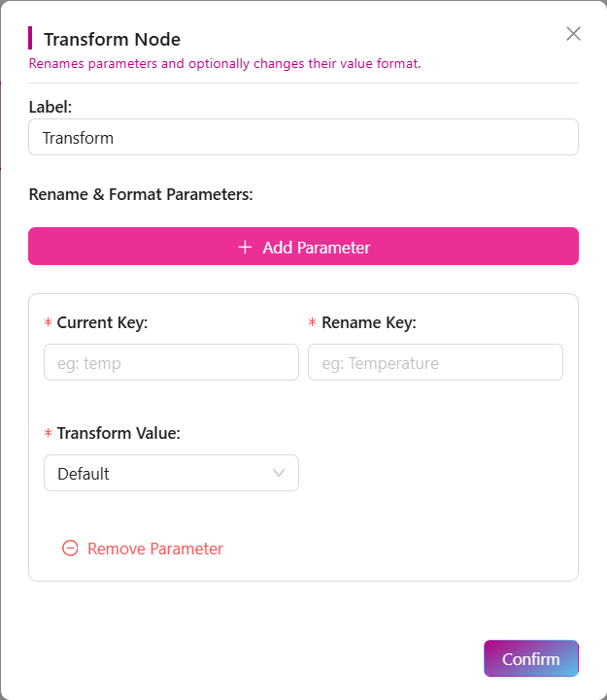The image size is (607, 700).
Task: Click the red asterisk before Rename Key
Action: click(313, 323)
